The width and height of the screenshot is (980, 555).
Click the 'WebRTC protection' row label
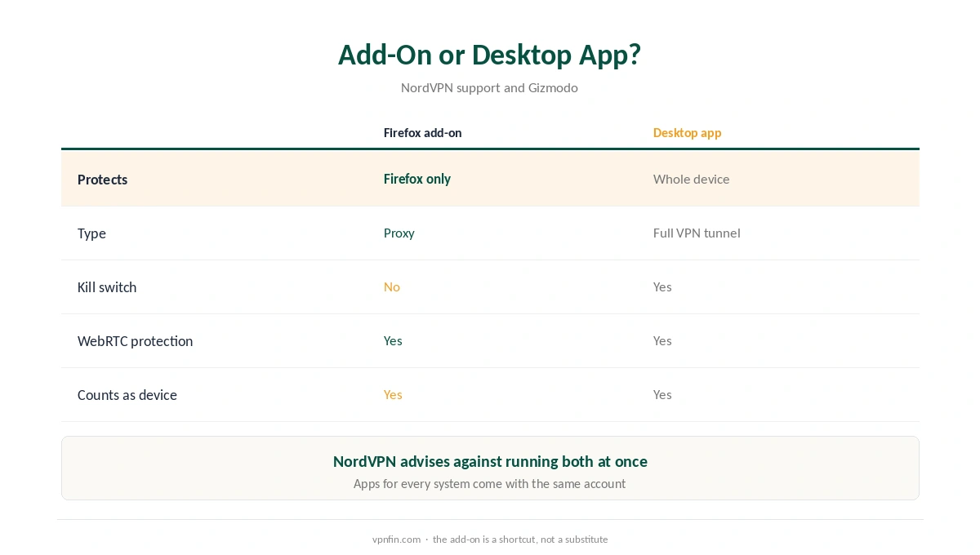pos(136,341)
